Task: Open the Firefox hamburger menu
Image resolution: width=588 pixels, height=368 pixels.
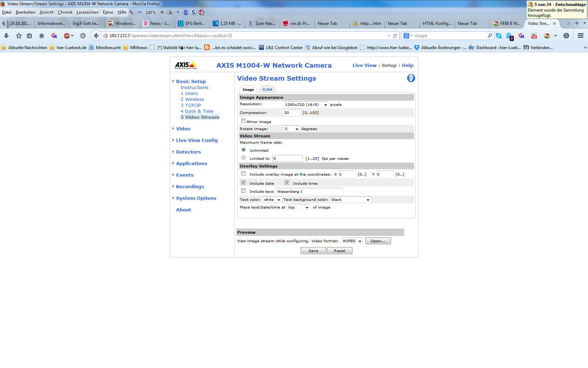Action: click(581, 36)
